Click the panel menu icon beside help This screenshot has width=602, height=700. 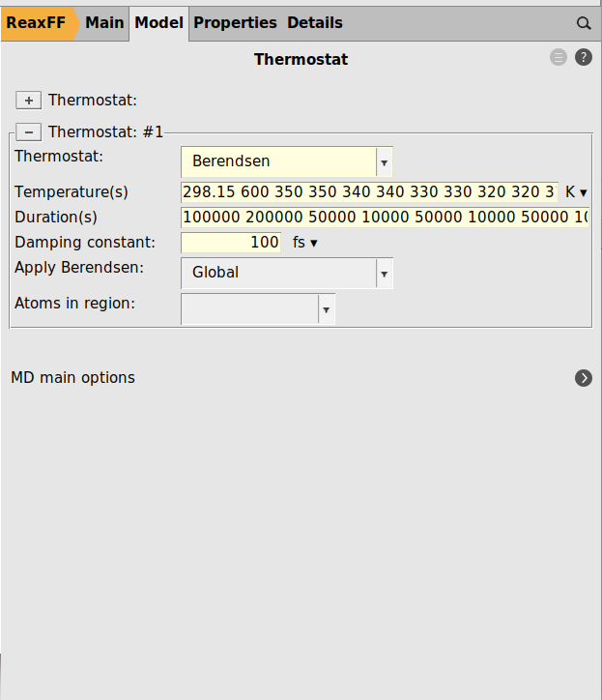tap(559, 58)
